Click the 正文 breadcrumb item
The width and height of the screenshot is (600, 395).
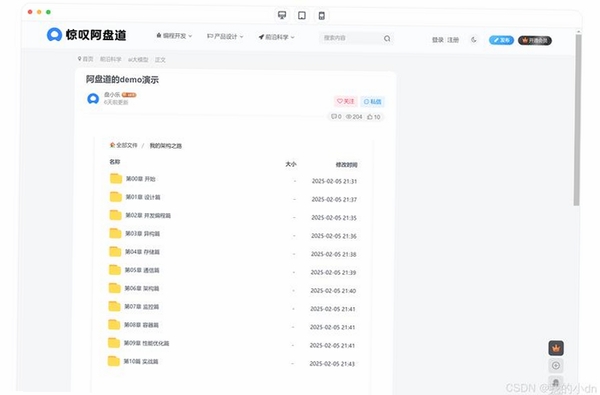click(160, 60)
